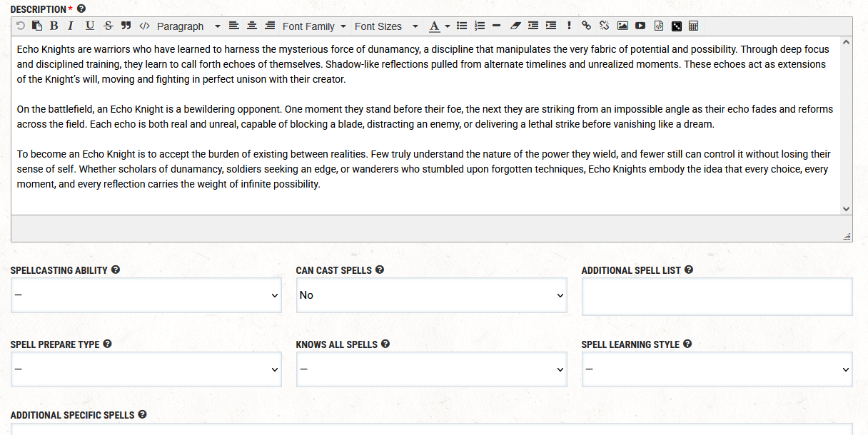
Task: Click the strikethrough formatting icon
Action: (108, 26)
